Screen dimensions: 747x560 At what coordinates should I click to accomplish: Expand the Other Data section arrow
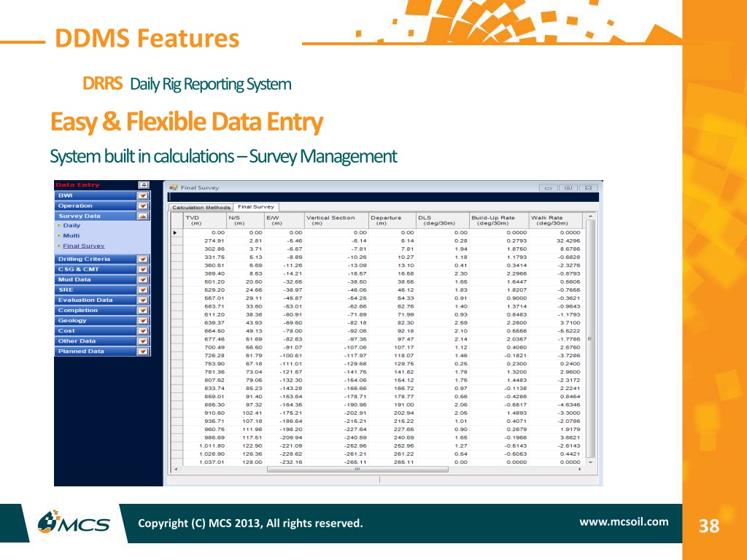point(142,341)
